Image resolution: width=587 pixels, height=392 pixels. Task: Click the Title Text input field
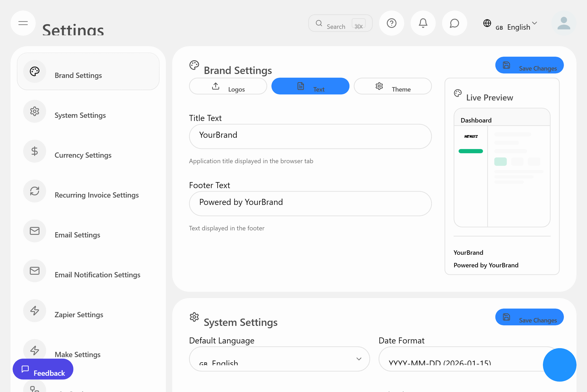(x=310, y=136)
